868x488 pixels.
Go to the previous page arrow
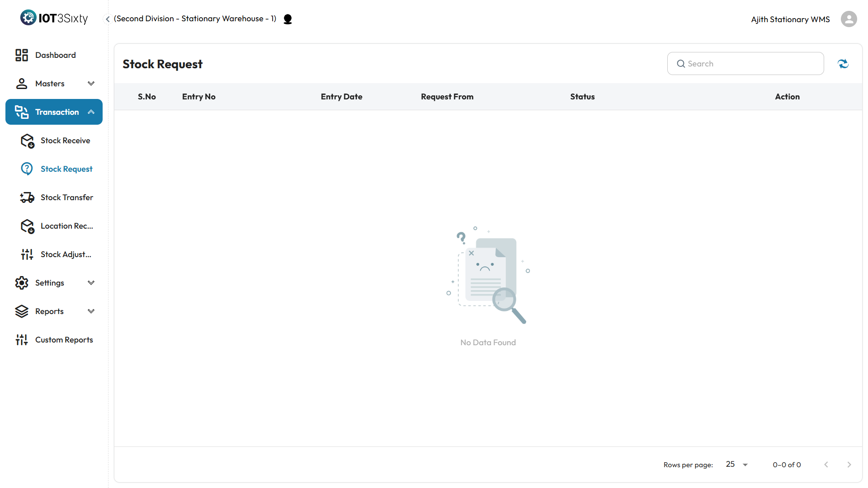826,465
